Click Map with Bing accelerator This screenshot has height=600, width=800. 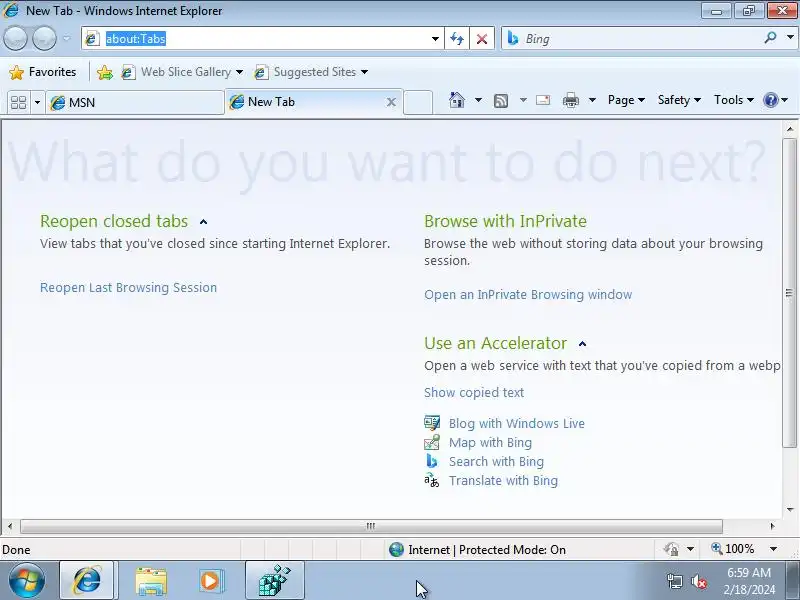[x=490, y=442]
